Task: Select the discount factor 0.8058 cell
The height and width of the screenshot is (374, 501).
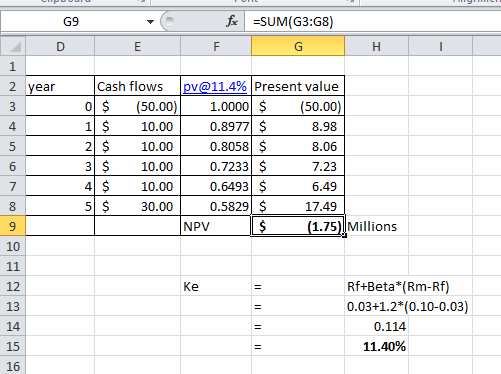Action: (216, 146)
